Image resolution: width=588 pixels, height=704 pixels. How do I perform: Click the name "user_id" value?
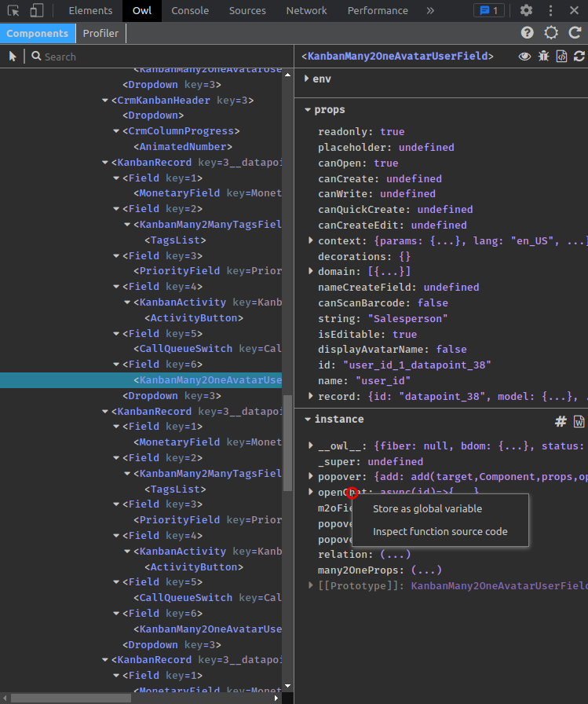coord(383,381)
